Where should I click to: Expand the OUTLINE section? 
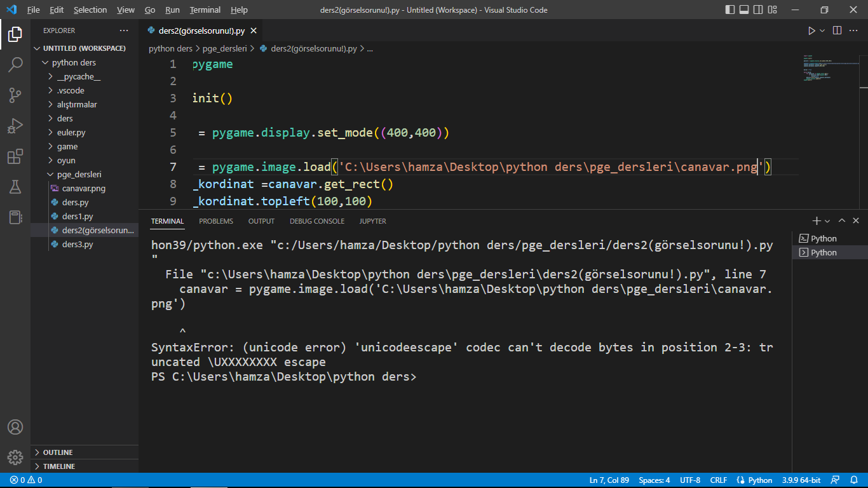[x=57, y=452]
